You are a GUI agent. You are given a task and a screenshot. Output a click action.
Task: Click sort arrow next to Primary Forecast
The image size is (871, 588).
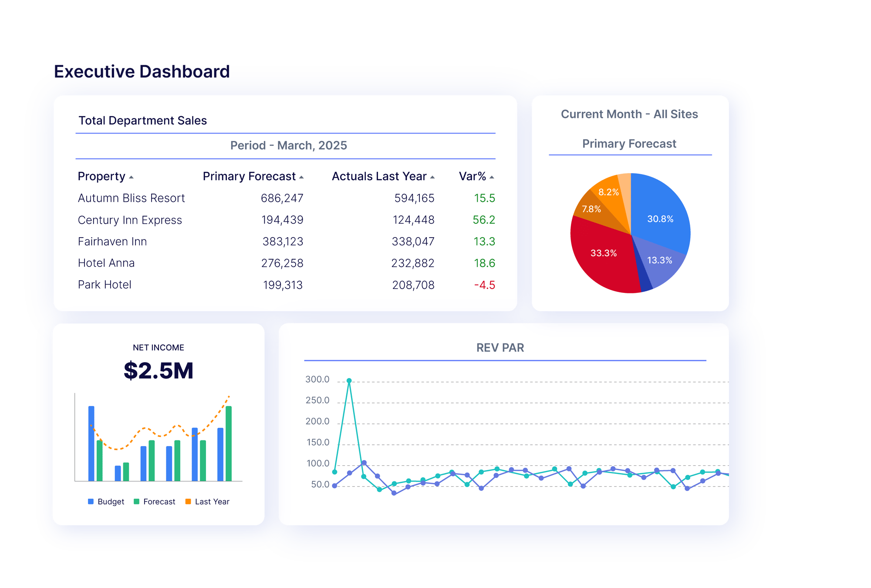301,177
